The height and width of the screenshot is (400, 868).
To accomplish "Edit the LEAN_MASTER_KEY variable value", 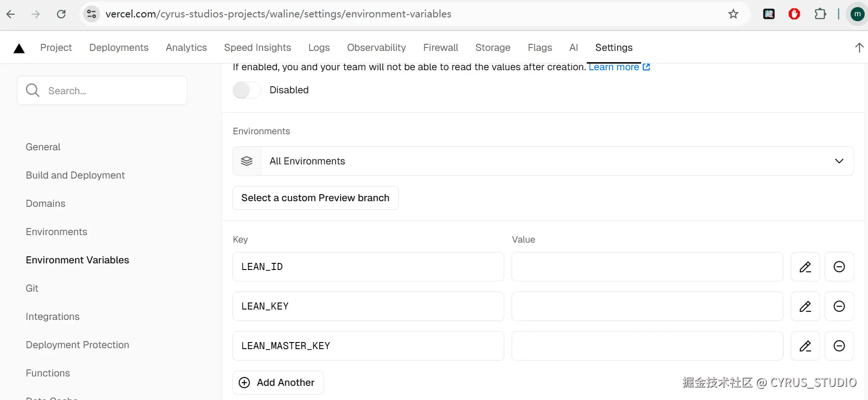I will (805, 346).
